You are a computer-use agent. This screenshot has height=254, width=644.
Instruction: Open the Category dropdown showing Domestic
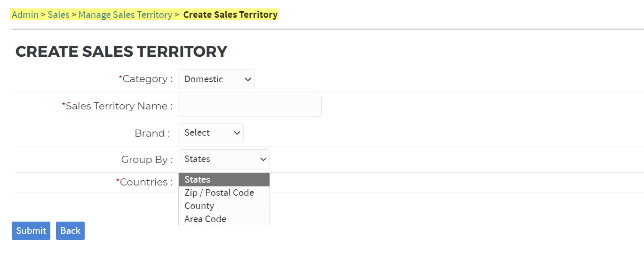(x=216, y=79)
